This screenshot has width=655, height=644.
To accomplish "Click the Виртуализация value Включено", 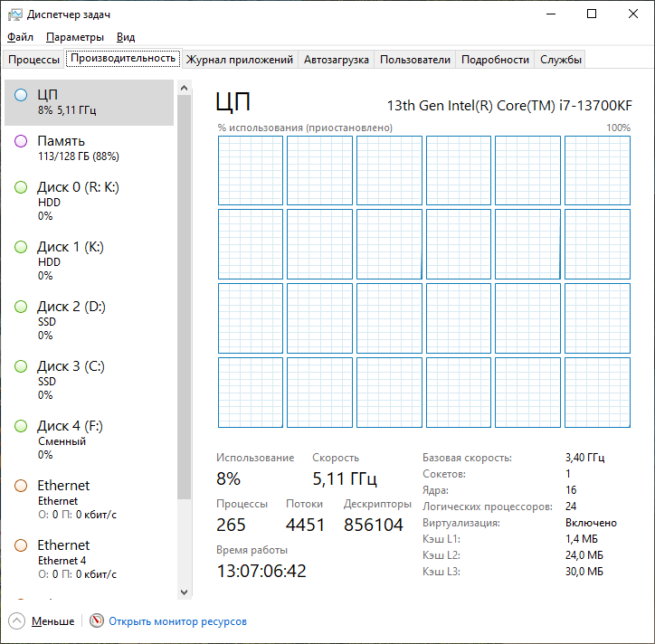I will (591, 523).
